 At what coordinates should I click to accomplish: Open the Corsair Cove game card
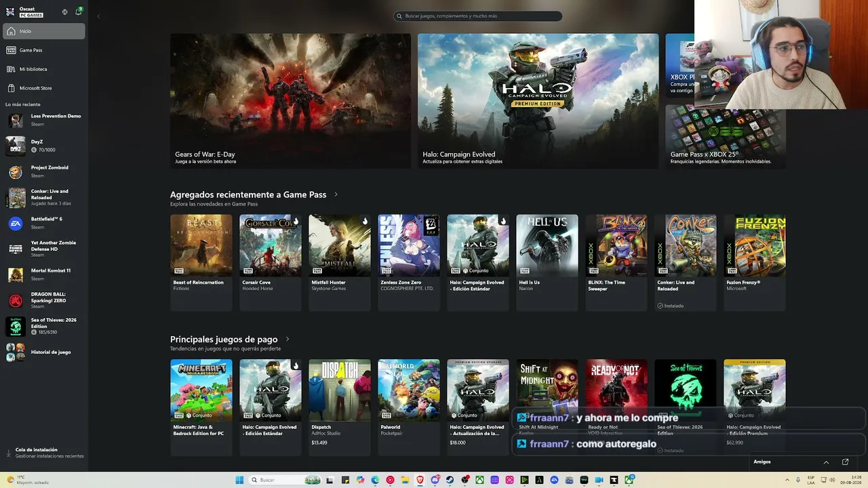(x=270, y=263)
